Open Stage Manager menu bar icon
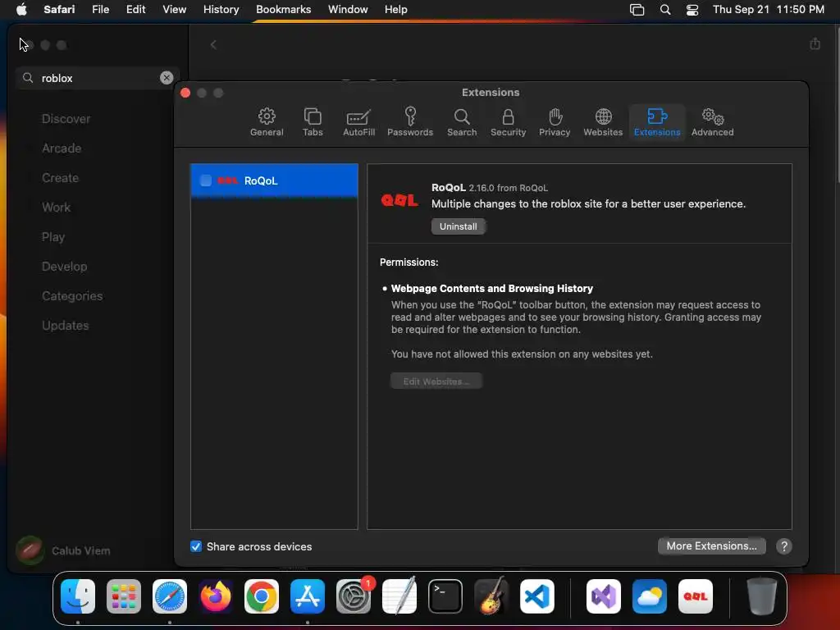840x630 pixels. tap(637, 10)
